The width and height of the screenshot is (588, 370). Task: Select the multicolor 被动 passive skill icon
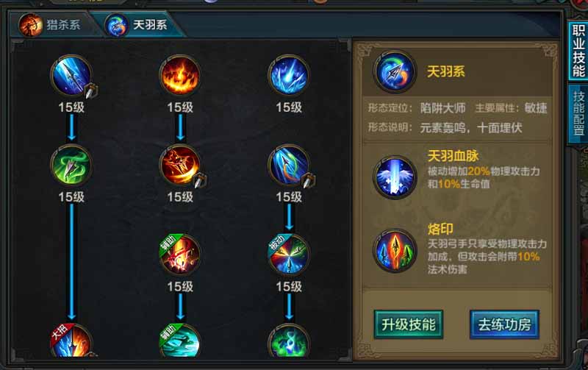289,255
